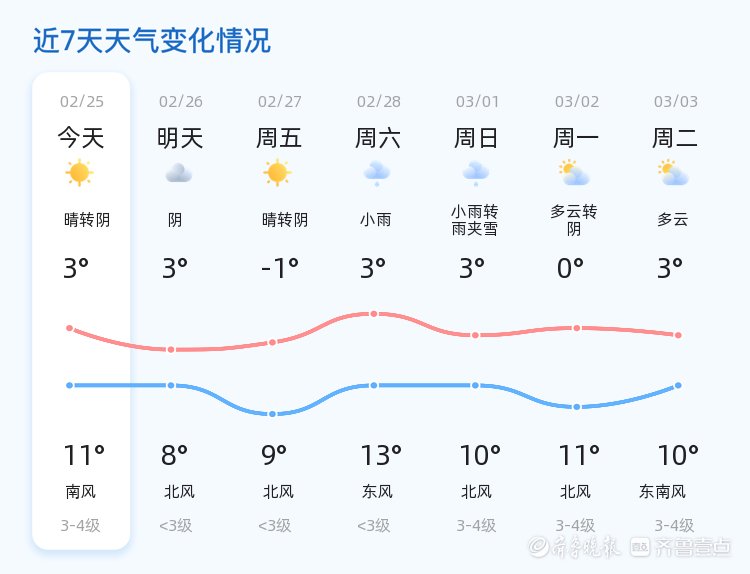Click the light rain icon under 周六
Screen dimensions: 750x574
click(377, 173)
